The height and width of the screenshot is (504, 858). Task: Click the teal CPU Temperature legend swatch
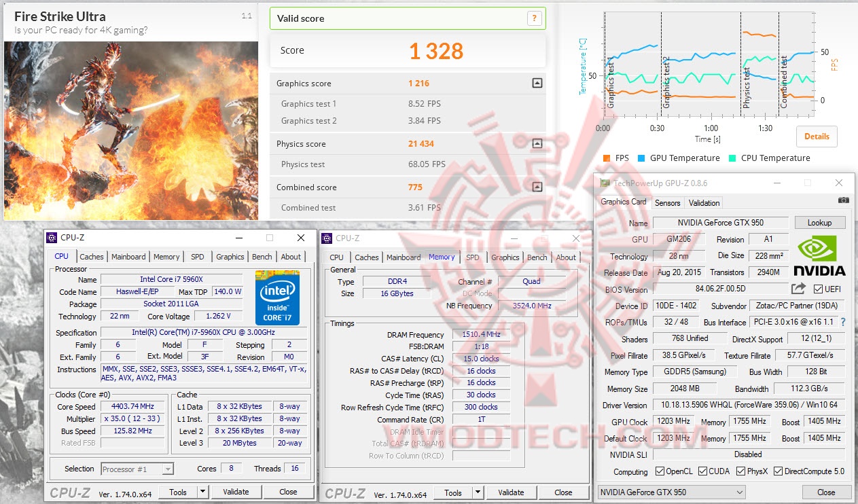(x=732, y=158)
